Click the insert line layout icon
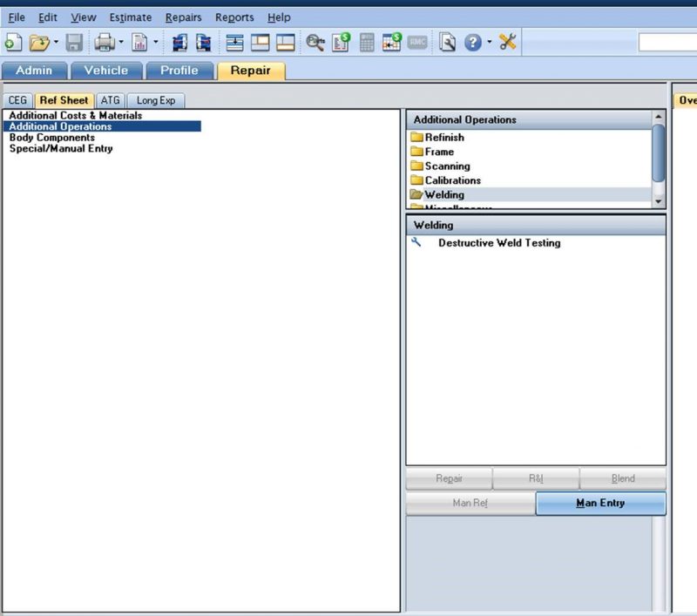The image size is (697, 616). [234, 42]
